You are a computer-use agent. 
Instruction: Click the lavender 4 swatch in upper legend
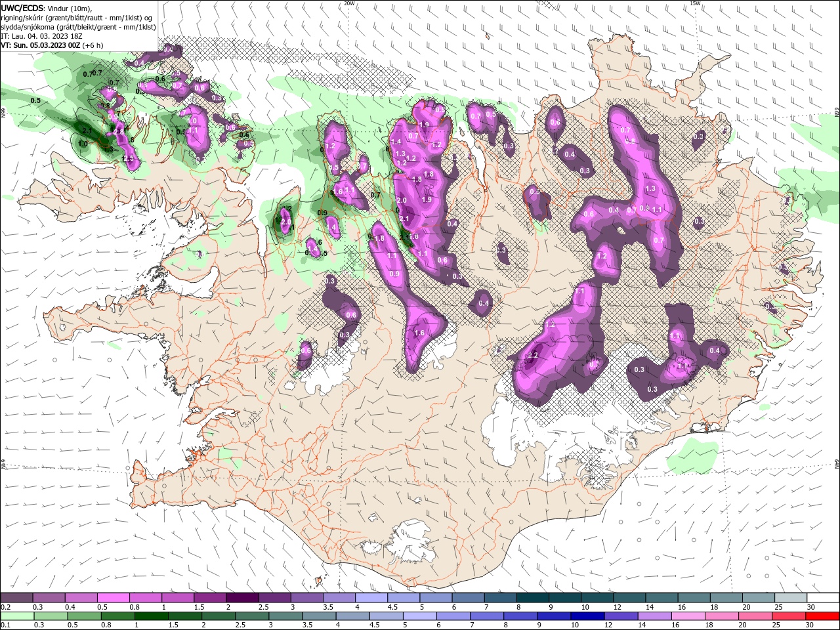coord(371,597)
